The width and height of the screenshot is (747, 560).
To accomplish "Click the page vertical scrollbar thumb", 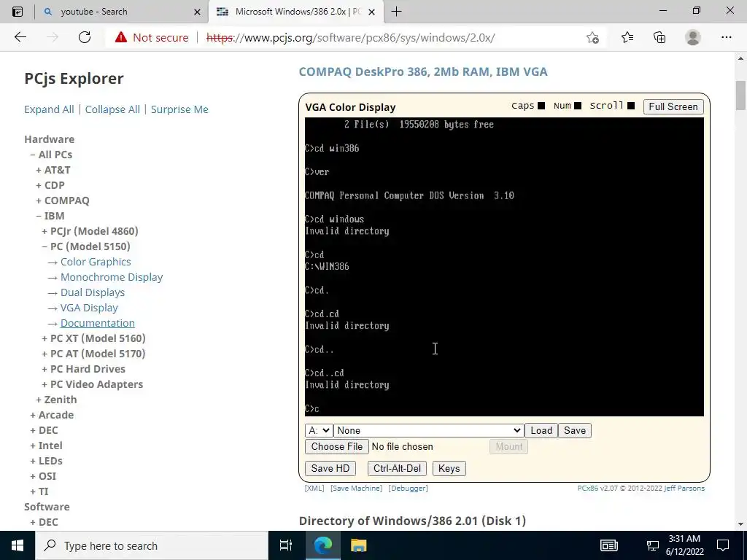I will (740, 96).
